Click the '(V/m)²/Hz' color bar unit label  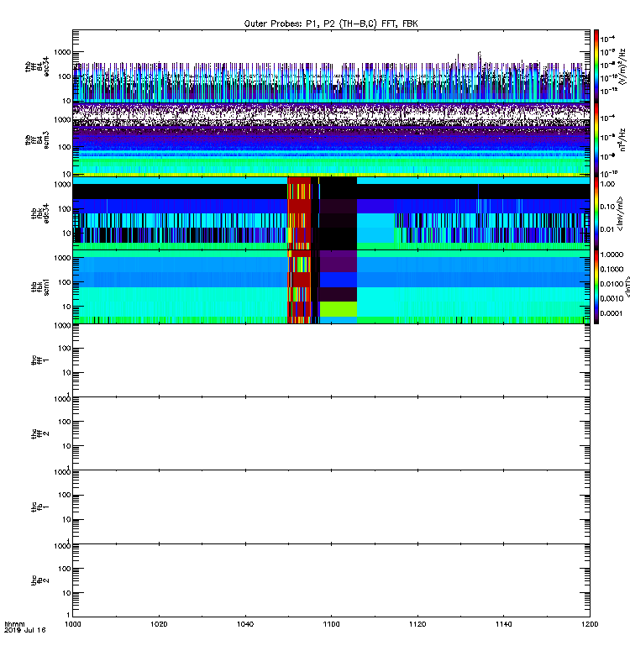coord(622,66)
